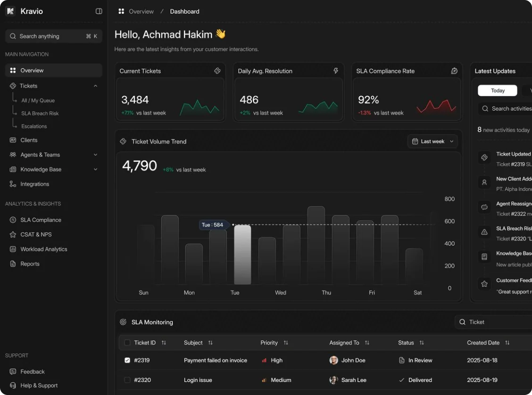Focus the Search activities field
Image resolution: width=532 pixels, height=395 pixels.
click(x=505, y=108)
